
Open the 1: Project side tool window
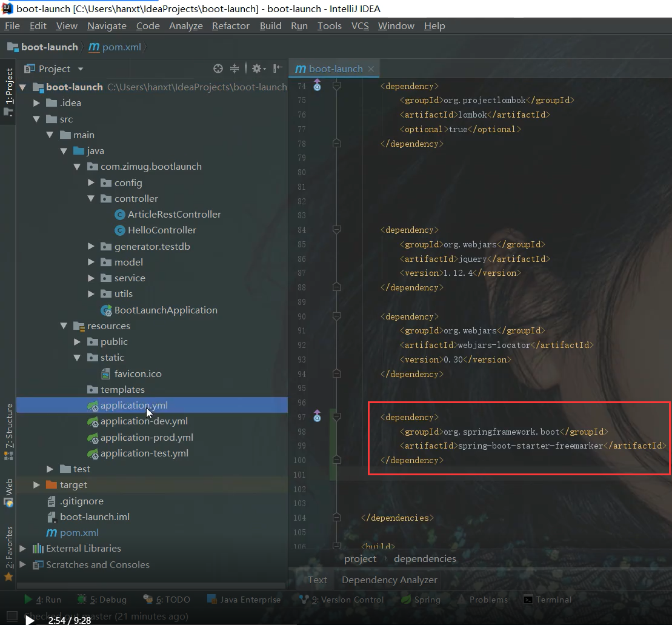[8, 92]
